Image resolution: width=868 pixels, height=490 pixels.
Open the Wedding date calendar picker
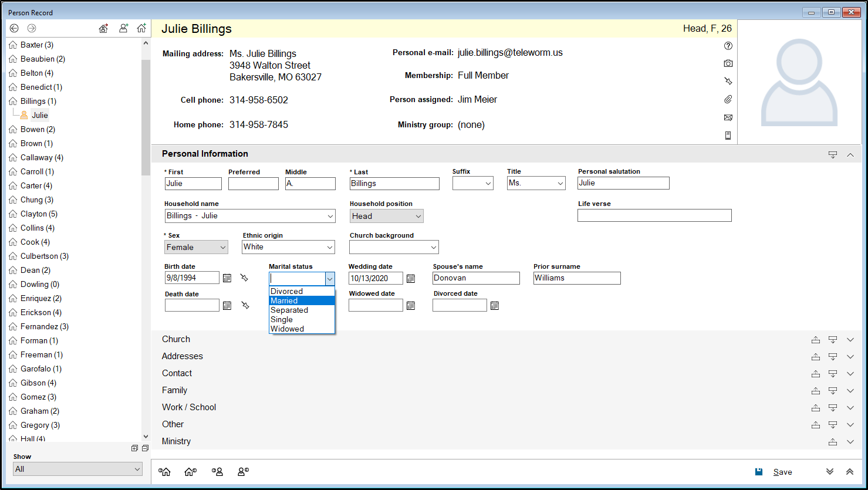411,278
